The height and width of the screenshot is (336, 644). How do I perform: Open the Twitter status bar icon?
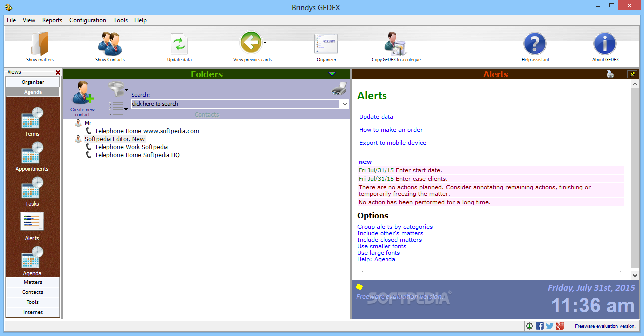click(550, 326)
